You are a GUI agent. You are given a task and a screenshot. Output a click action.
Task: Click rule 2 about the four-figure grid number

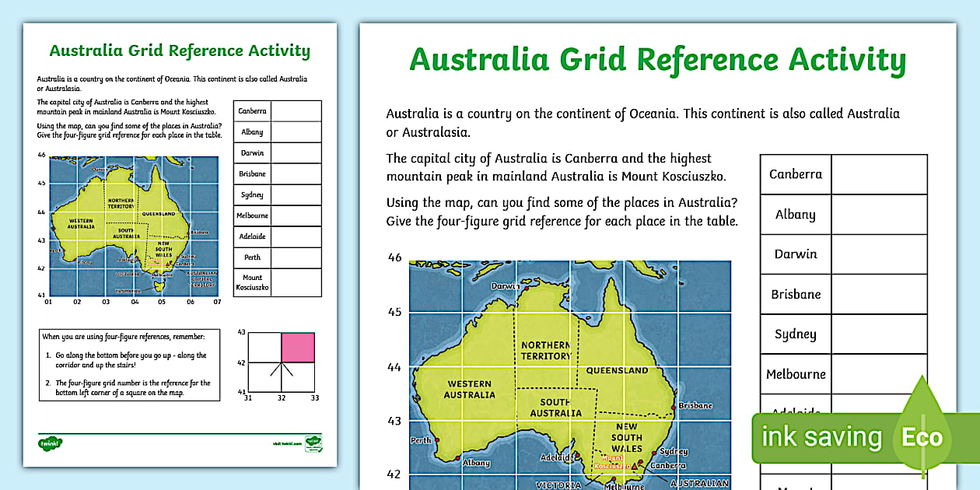click(x=128, y=388)
